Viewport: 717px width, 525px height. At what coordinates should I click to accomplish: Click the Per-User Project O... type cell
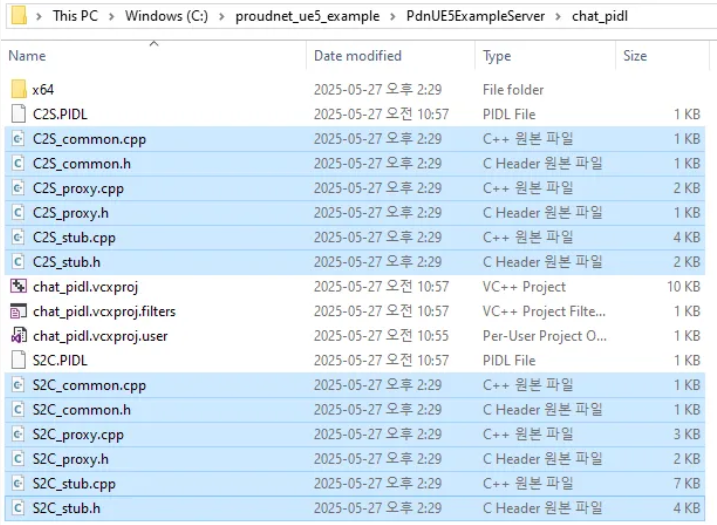(545, 336)
